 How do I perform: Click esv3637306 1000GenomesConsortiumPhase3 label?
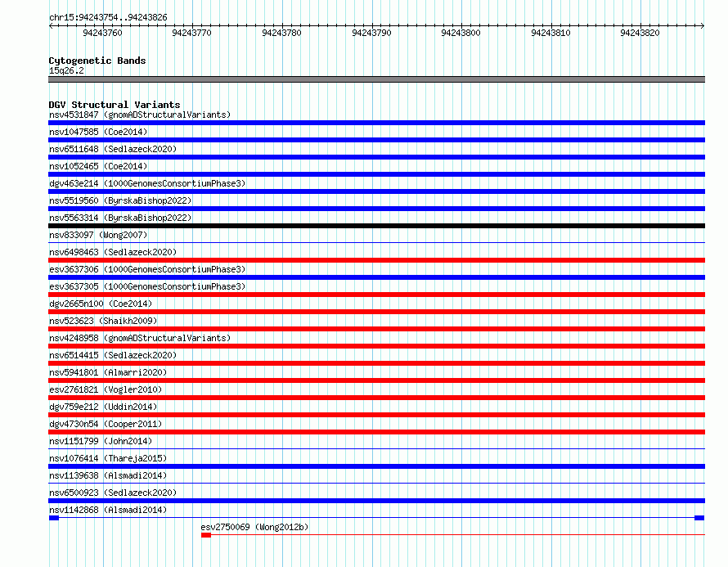[x=147, y=269]
